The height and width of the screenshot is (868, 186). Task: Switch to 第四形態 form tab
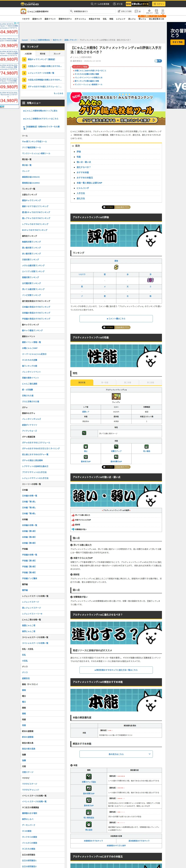82,382
